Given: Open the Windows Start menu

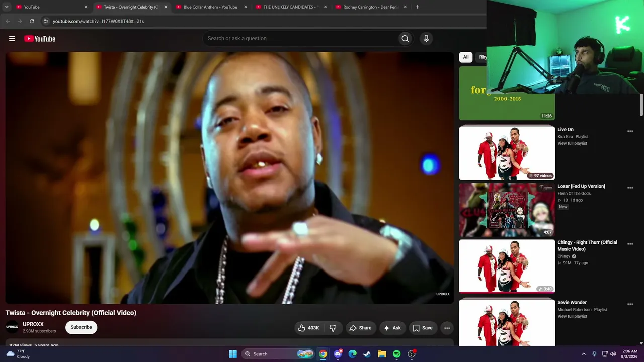Looking at the screenshot, I should pos(233,354).
